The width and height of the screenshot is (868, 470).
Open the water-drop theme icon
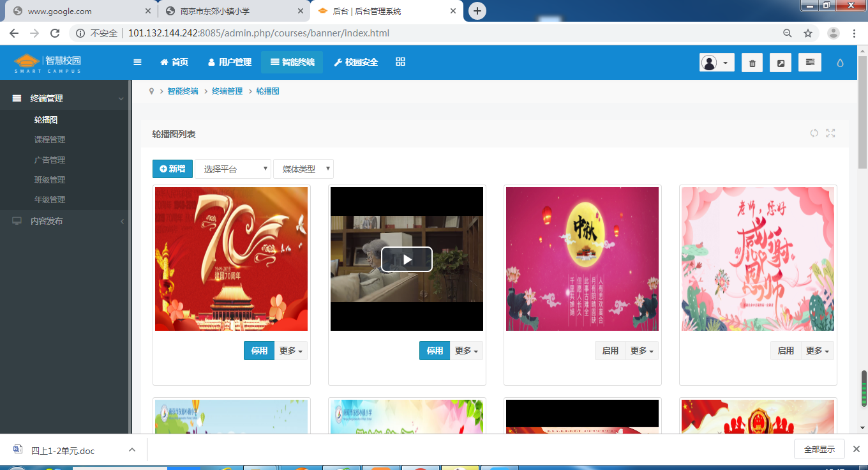coord(840,63)
